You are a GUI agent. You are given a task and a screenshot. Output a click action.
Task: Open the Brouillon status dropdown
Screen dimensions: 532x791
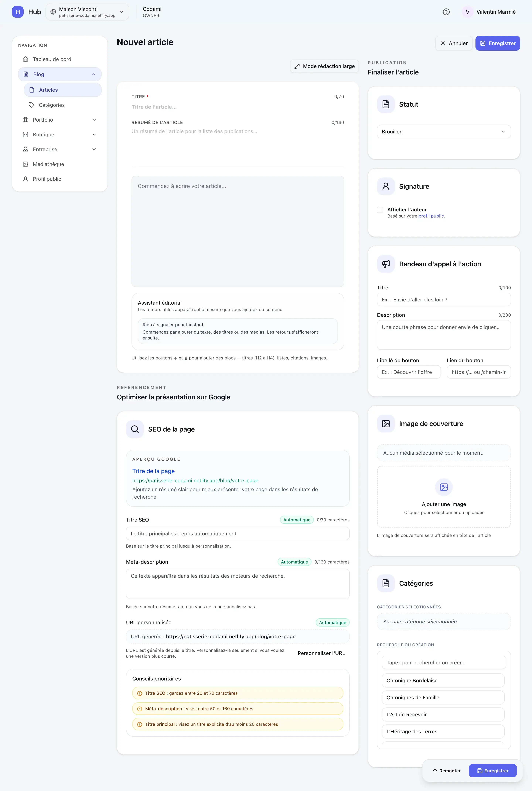pos(444,132)
